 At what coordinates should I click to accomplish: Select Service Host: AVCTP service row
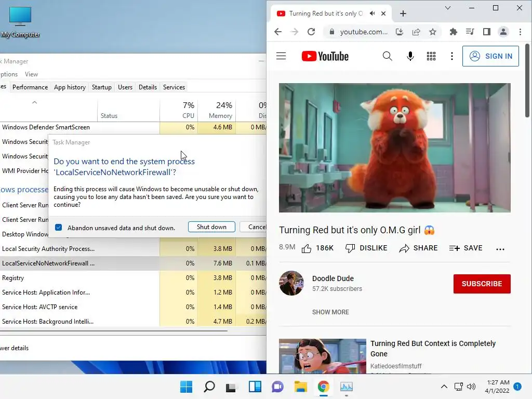(x=133, y=307)
